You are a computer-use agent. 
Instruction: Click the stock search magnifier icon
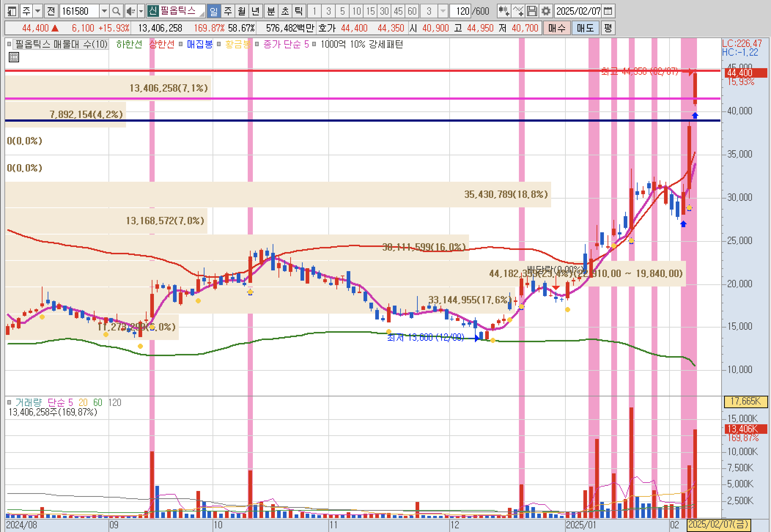click(116, 11)
